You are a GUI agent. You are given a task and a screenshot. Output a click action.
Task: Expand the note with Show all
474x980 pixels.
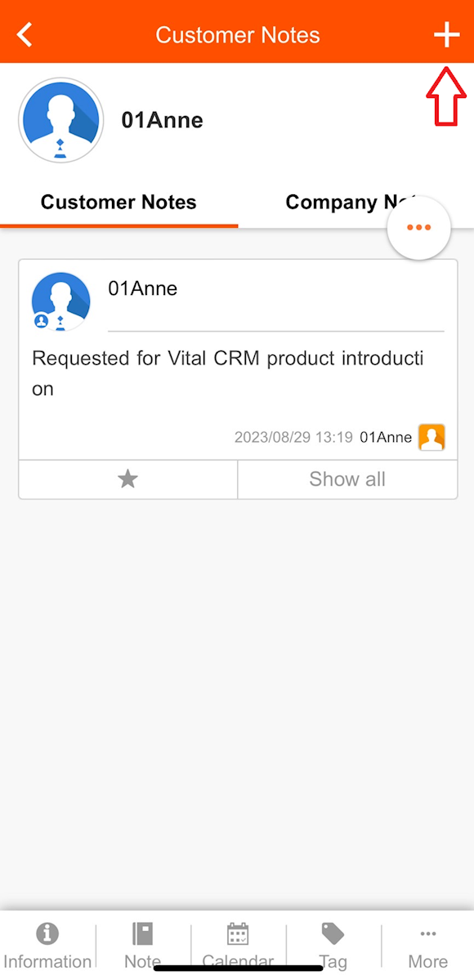point(347,479)
